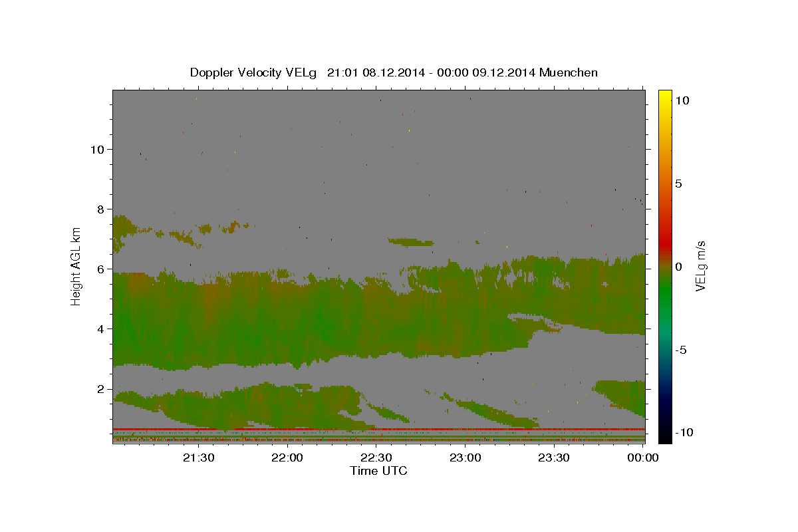Click the colorbar value -5 label
The height and width of the screenshot is (532, 798).
point(681,350)
